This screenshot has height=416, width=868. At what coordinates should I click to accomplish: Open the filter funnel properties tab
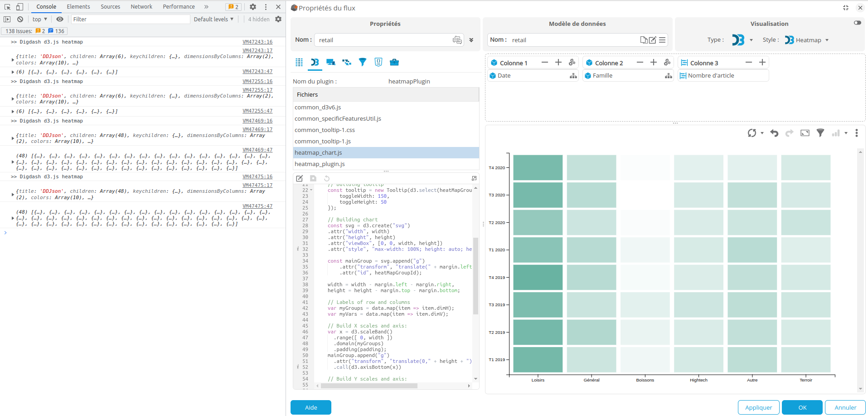click(363, 62)
